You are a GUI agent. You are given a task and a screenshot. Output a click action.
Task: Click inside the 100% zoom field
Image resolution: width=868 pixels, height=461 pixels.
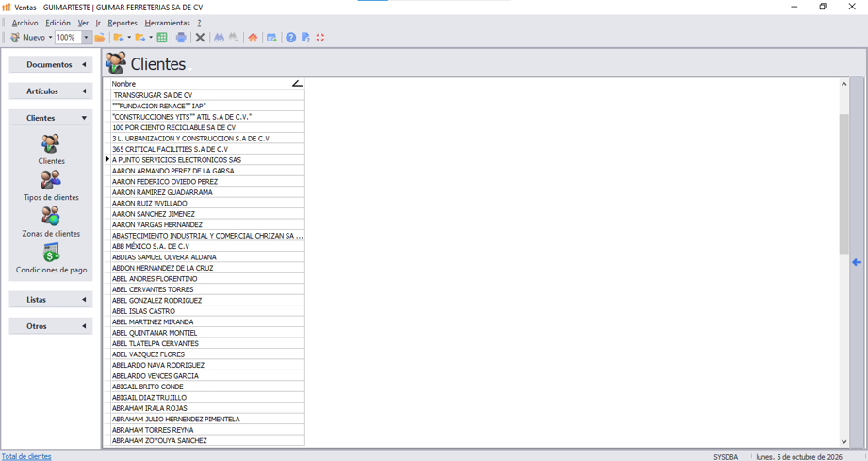(x=68, y=38)
